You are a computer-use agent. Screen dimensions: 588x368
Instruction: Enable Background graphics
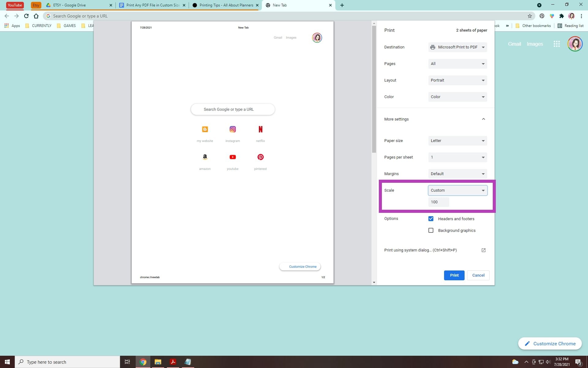pos(431,230)
